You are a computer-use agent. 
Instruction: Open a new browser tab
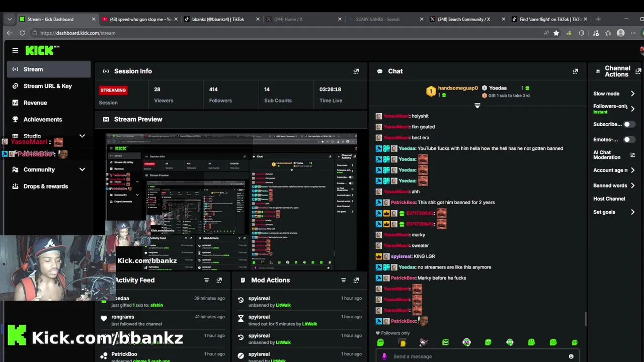coord(598,19)
